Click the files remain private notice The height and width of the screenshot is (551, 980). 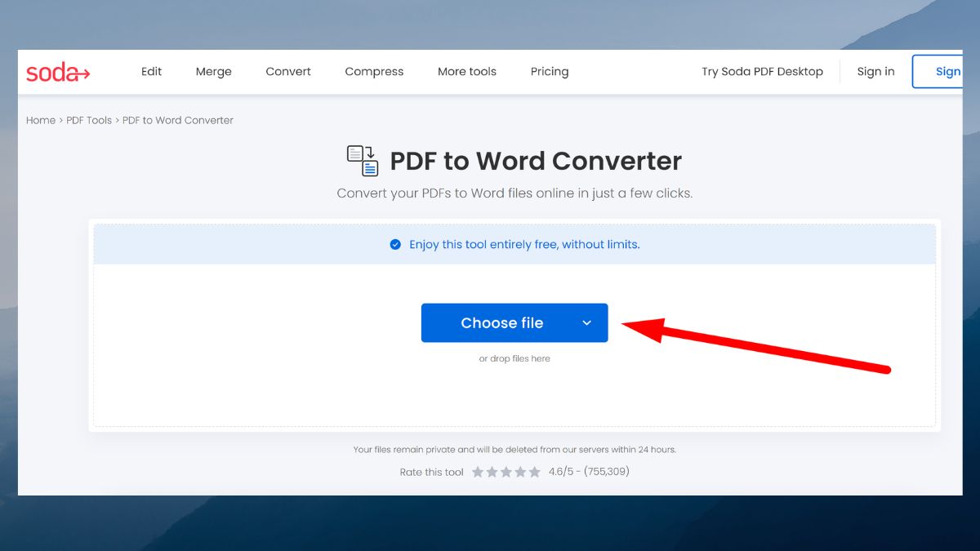click(x=514, y=450)
